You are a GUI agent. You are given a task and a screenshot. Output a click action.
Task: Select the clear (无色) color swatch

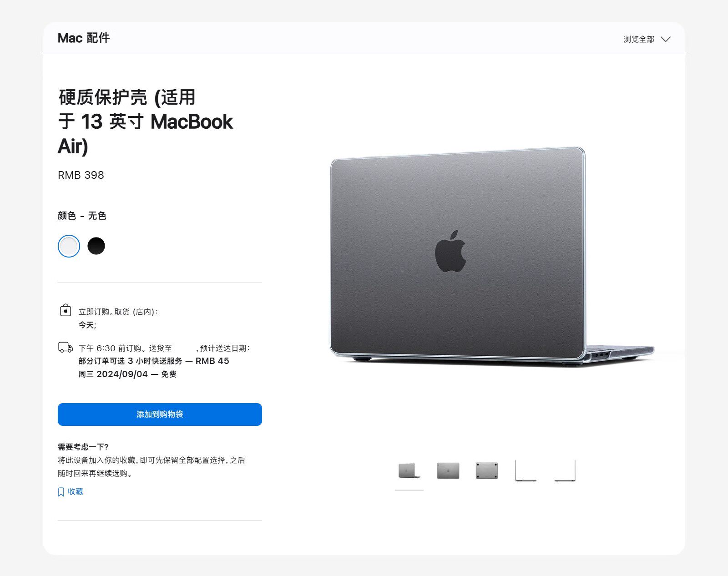69,246
